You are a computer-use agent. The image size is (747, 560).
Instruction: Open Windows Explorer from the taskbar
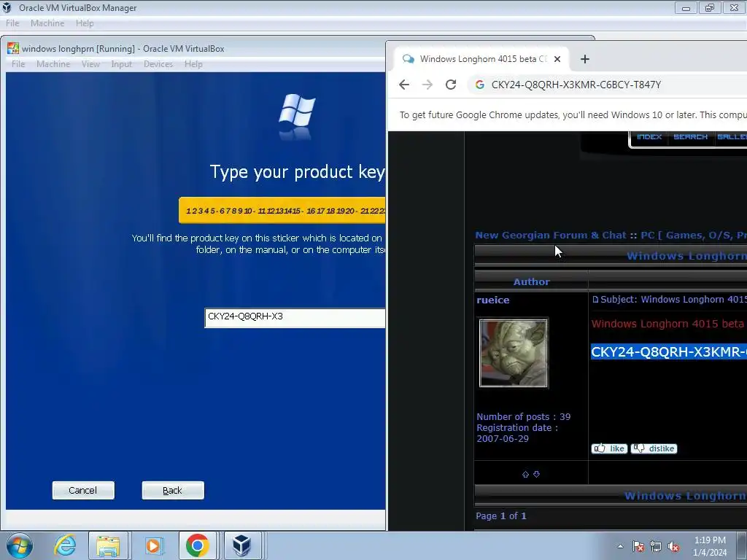click(x=108, y=545)
